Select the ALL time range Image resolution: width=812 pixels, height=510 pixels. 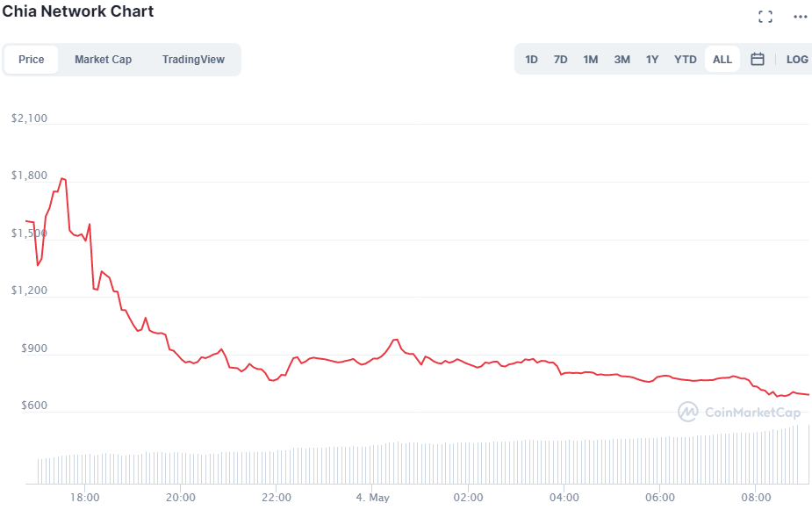722,60
